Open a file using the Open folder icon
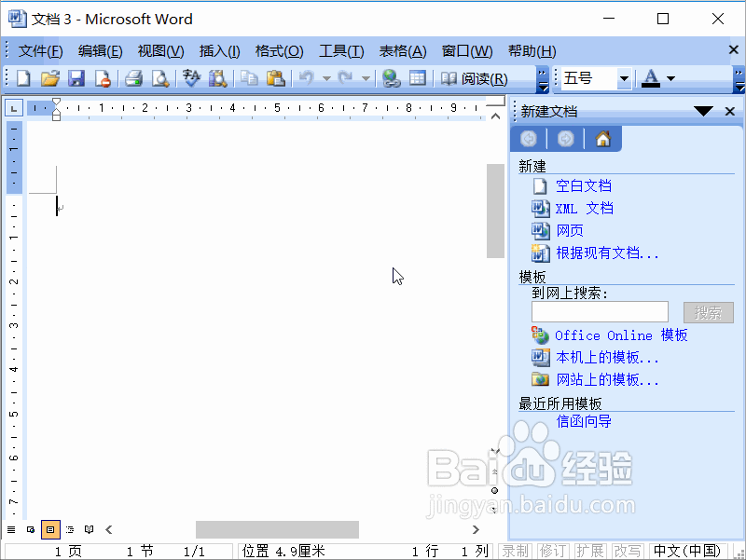Viewport: 746px width, 560px height. (49, 79)
